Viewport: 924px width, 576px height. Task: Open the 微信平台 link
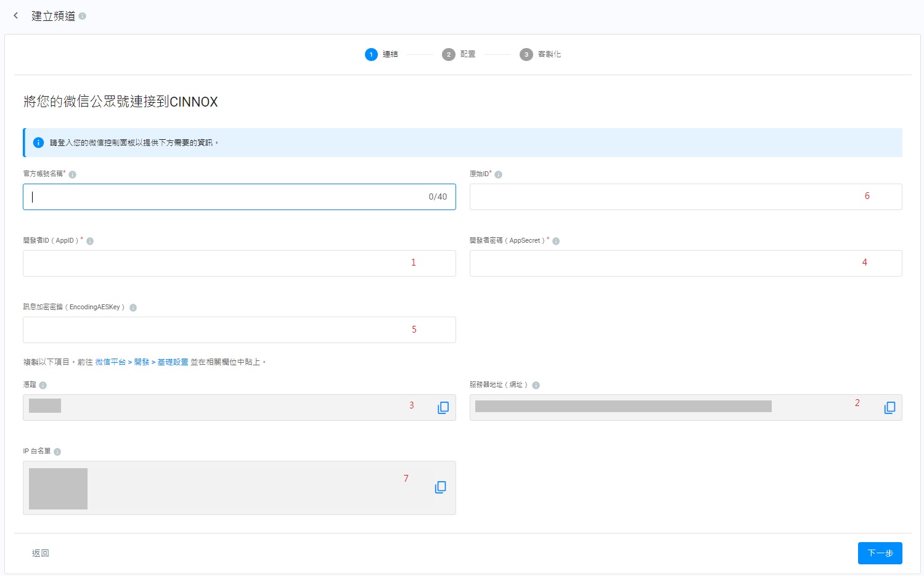(110, 362)
